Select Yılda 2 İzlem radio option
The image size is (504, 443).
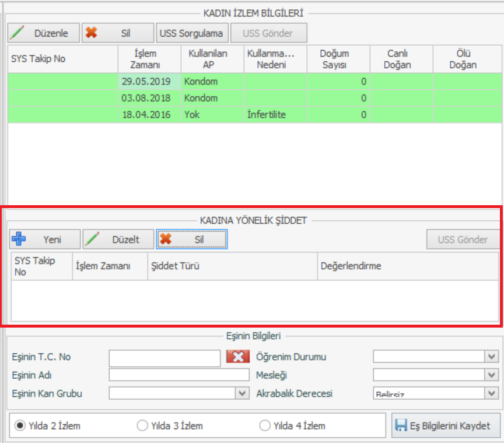point(20,426)
